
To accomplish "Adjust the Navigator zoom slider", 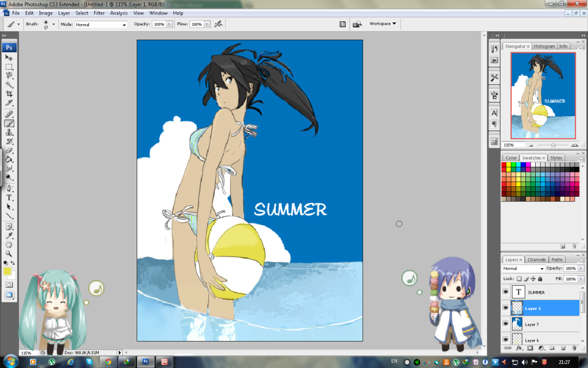I will click(x=553, y=145).
